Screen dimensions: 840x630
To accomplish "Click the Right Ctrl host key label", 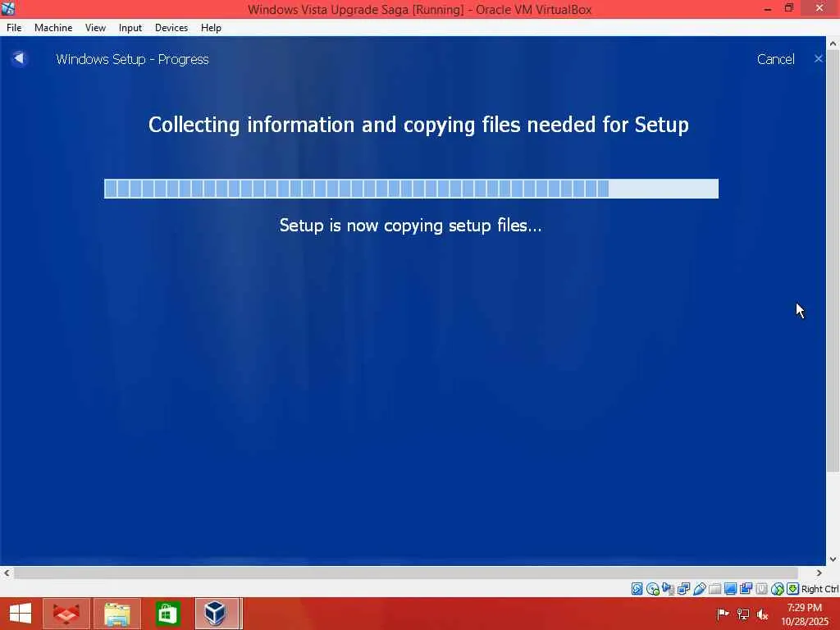I will 820,589.
